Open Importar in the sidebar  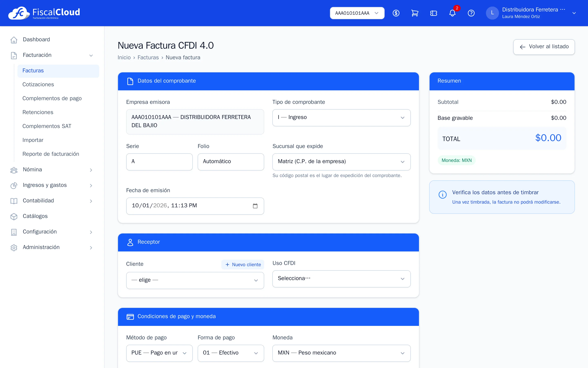point(58,140)
